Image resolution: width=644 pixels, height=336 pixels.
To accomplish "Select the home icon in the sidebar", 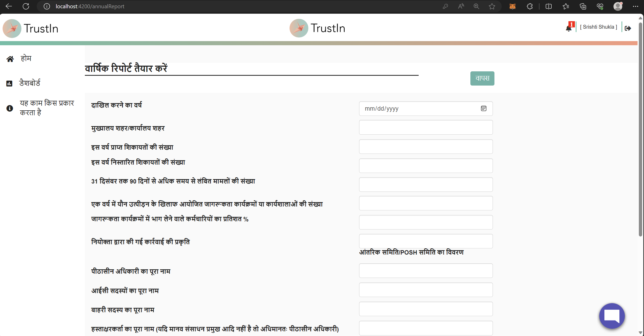I will tap(10, 58).
